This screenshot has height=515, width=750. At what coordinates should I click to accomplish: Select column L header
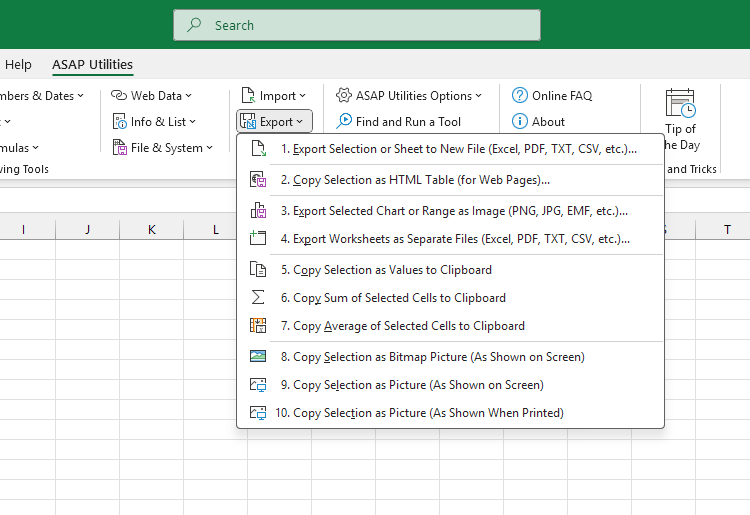tap(216, 230)
